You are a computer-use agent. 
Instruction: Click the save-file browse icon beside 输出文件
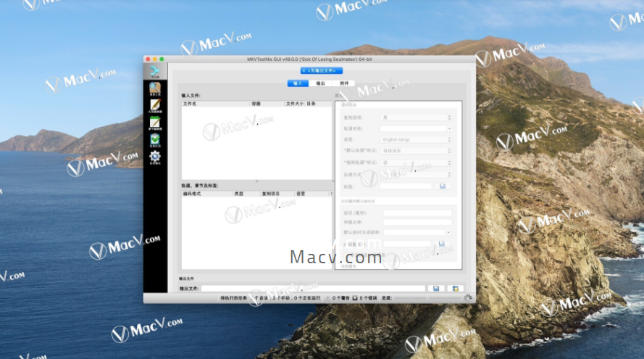436,289
